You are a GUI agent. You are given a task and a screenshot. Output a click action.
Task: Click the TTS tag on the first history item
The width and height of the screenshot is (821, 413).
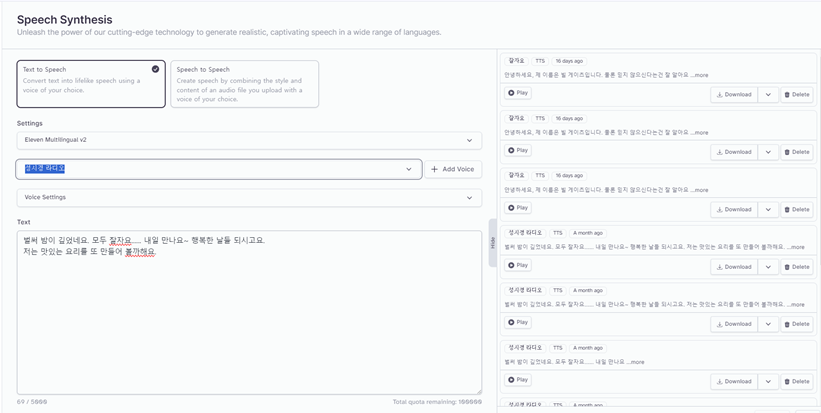540,61
